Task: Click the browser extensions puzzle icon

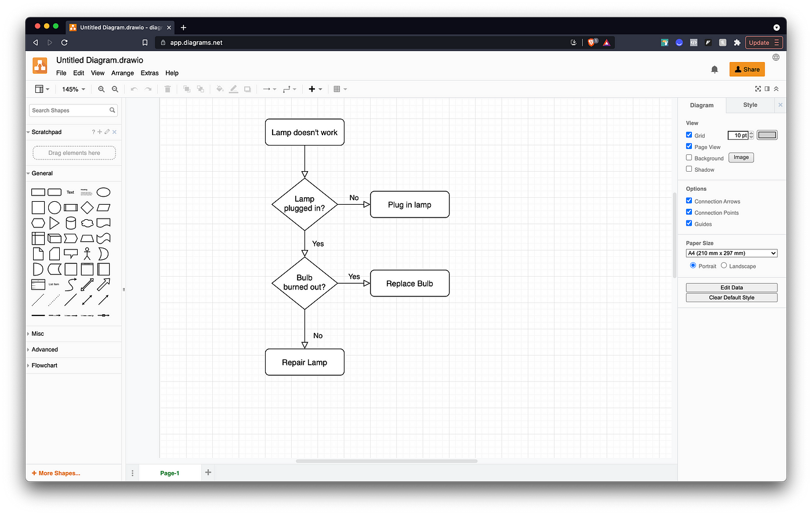Action: click(737, 42)
